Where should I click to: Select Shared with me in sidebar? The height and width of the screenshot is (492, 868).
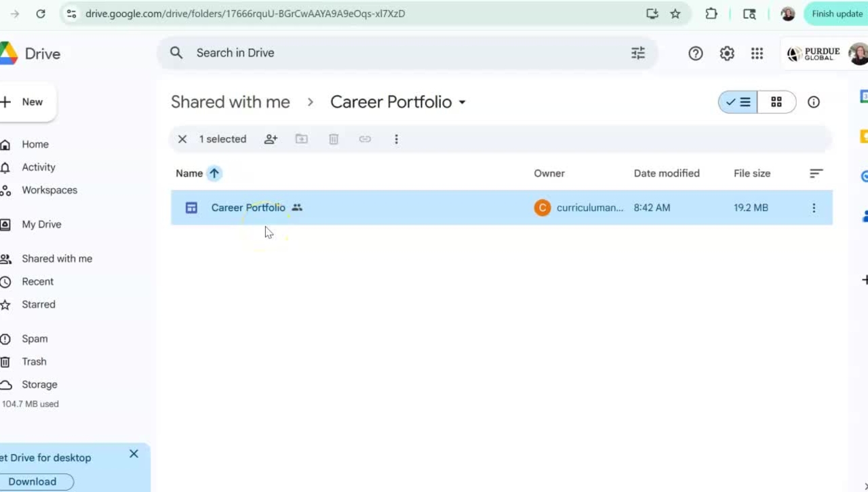coord(57,259)
